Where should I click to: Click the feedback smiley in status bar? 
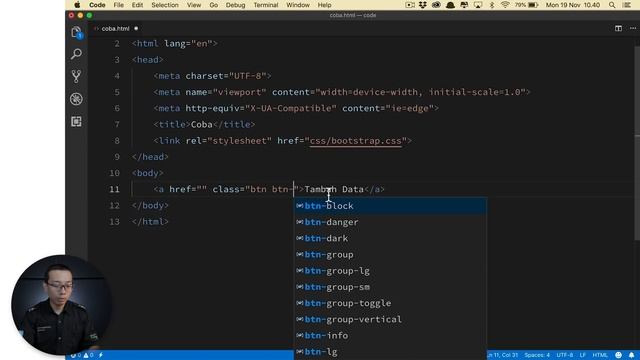coord(618,355)
